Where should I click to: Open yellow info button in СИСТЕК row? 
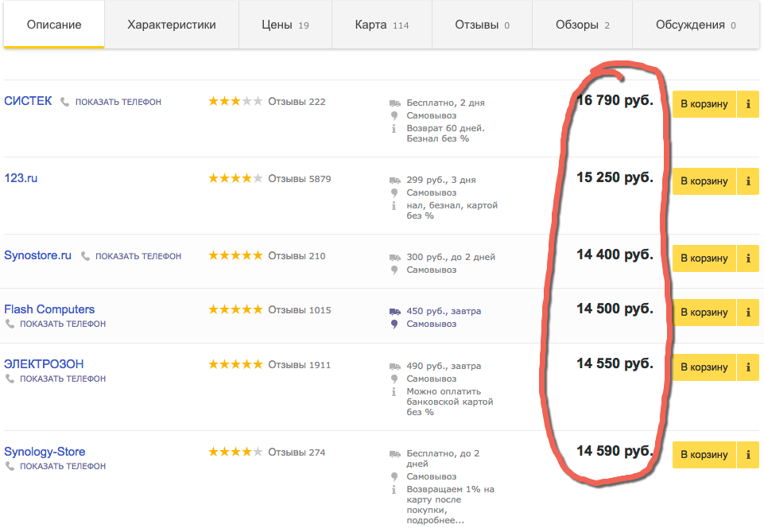point(748,103)
